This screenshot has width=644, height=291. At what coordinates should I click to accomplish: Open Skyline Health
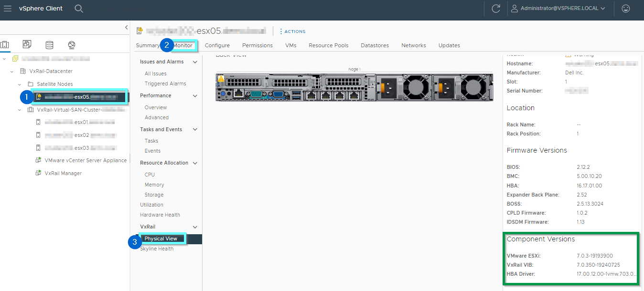157,249
